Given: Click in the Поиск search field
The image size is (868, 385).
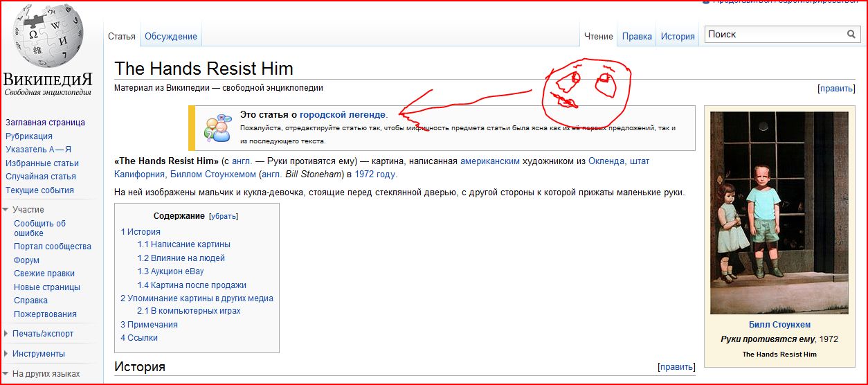Looking at the screenshot, I should (x=774, y=35).
